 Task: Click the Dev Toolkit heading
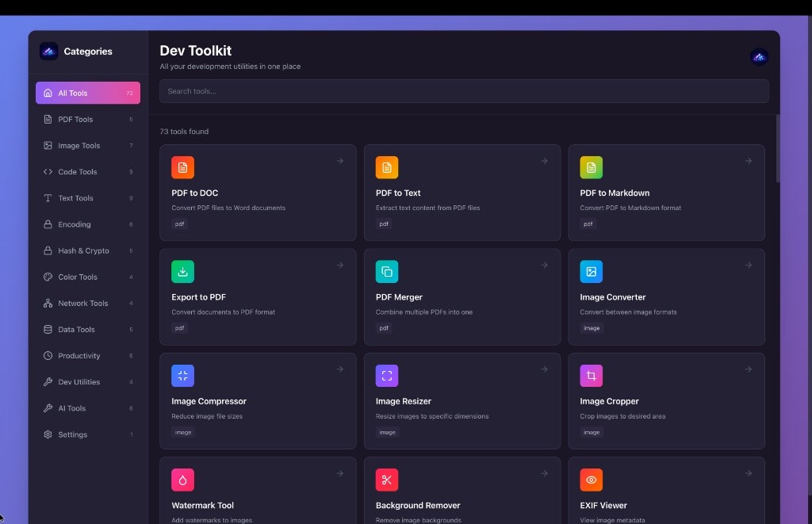pos(195,51)
